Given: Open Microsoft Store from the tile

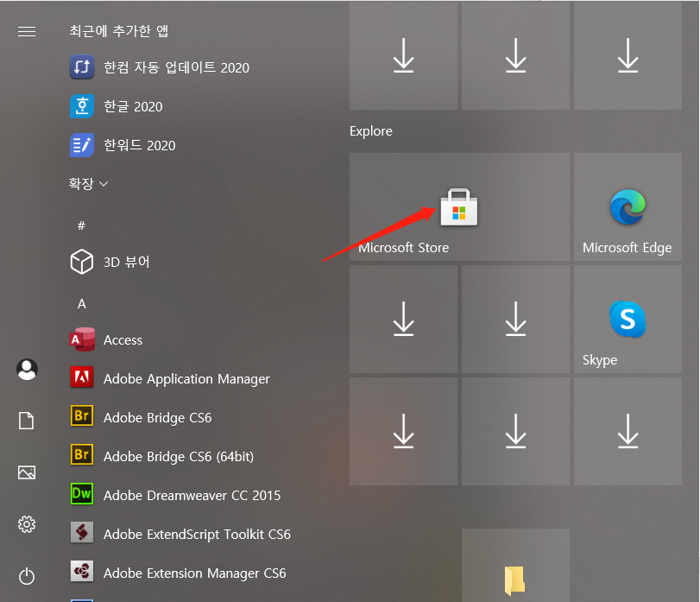Looking at the screenshot, I should click(458, 207).
